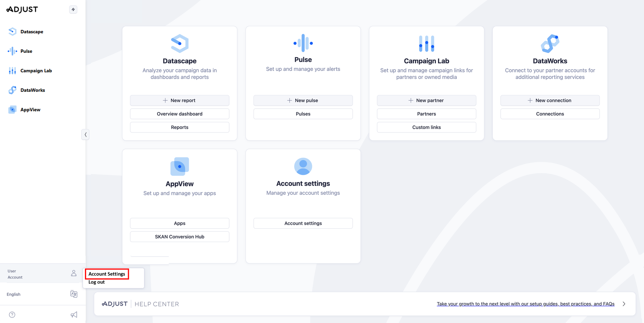Screen dimensions: 644x323
Task: Open Datascape from sidebar icon
Action: [x=12, y=31]
